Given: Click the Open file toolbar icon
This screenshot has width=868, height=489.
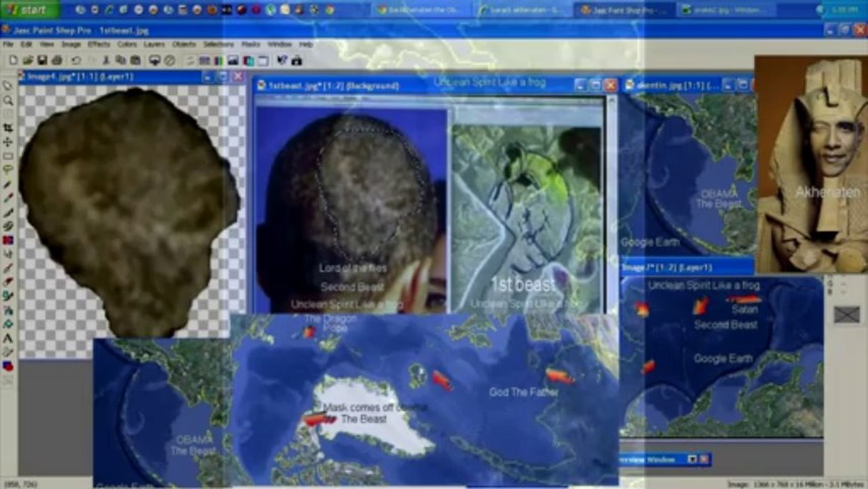Looking at the screenshot, I should point(27,60).
